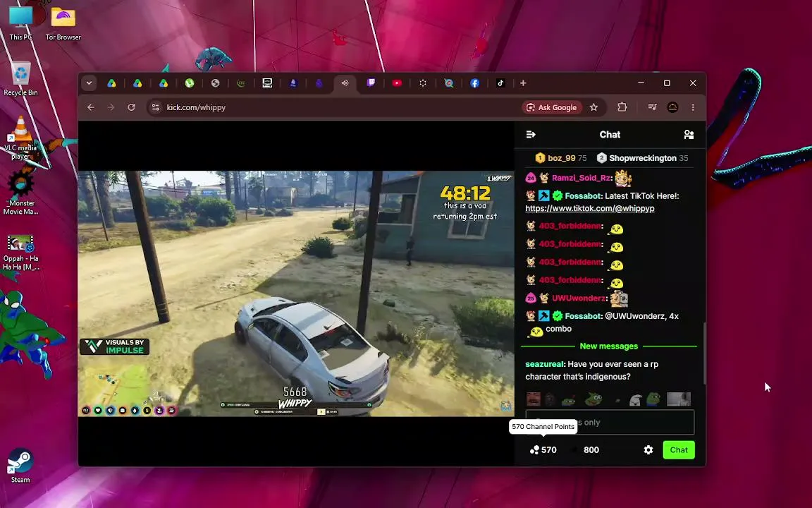Click the Kick video player area
This screenshot has height=508, width=812.
pyautogui.click(x=296, y=294)
